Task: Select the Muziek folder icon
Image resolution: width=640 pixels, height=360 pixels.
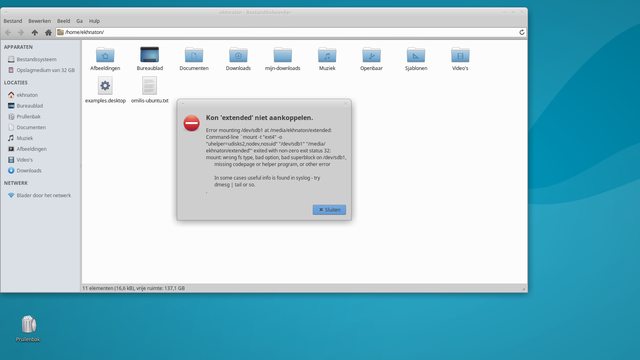Action: click(x=327, y=55)
